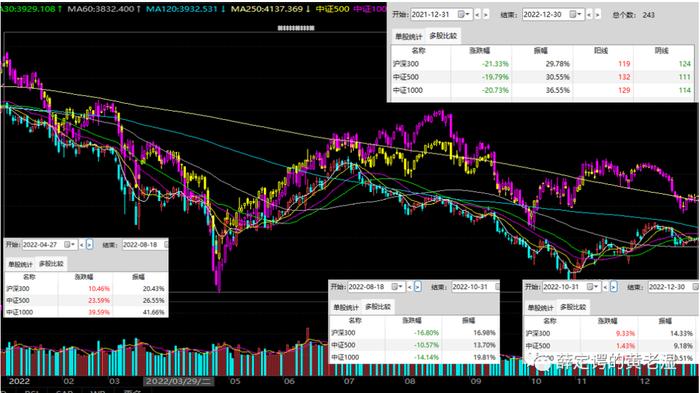Click 阳线 column header in comparison table
Image resolution: width=700 pixels, height=393 pixels.
[x=601, y=51]
